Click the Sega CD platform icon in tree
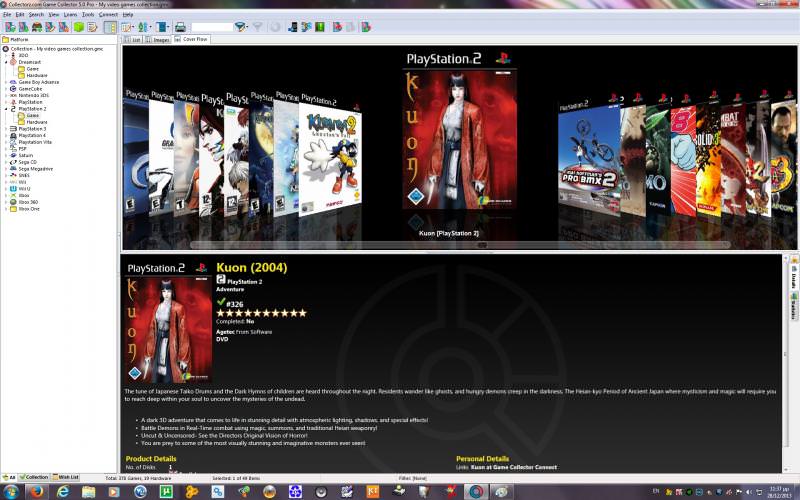800x500 pixels. pos(14,161)
